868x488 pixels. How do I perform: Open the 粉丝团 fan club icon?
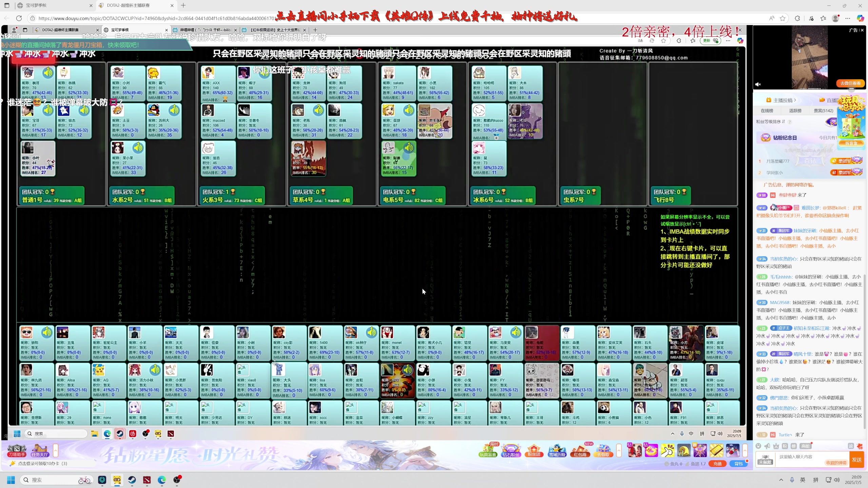point(534,451)
